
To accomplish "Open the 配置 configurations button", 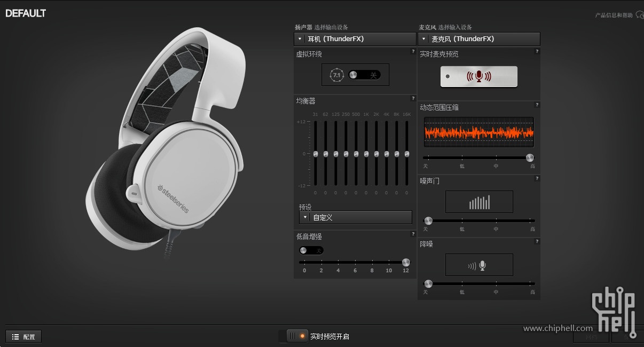I will click(x=23, y=337).
